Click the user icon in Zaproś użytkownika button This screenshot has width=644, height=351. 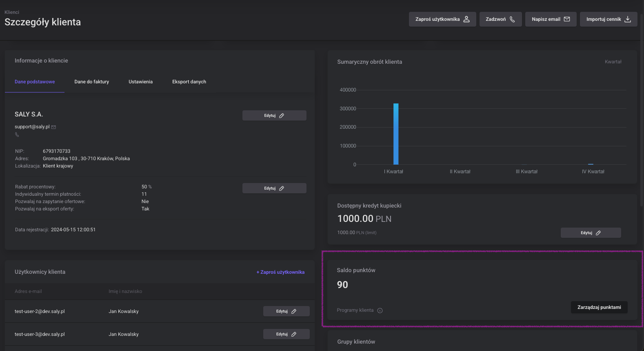(466, 19)
